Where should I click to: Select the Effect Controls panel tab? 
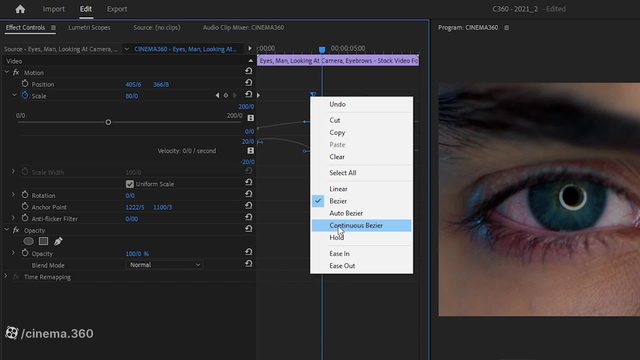coord(25,28)
